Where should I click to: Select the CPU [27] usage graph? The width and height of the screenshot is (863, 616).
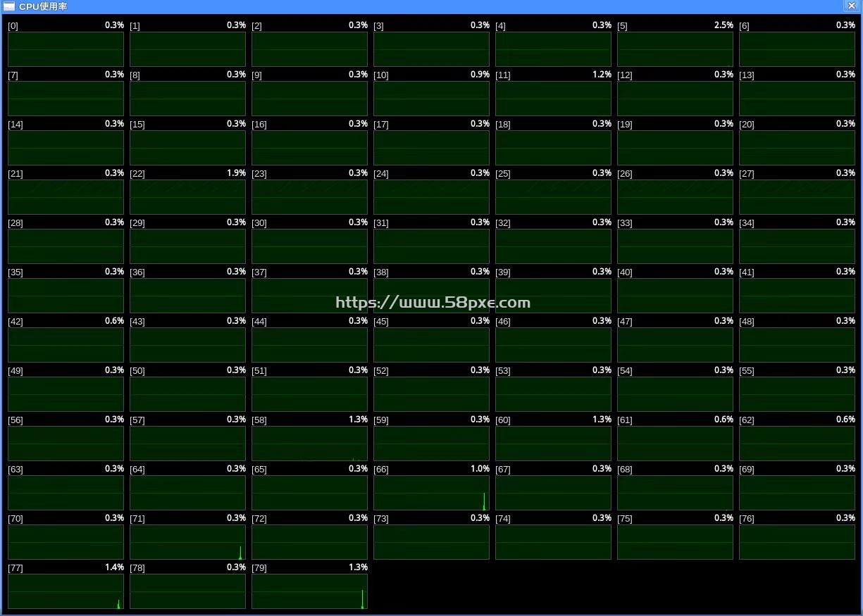point(797,197)
